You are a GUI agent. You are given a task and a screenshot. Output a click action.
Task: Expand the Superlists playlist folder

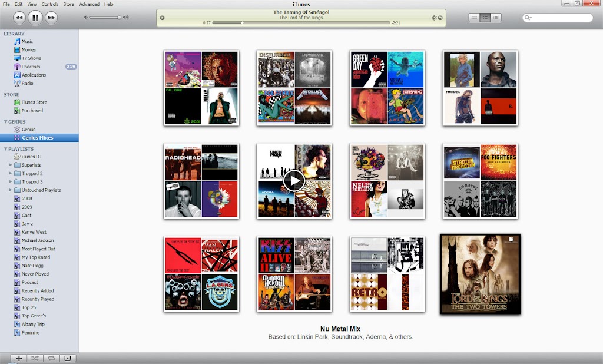click(x=10, y=166)
